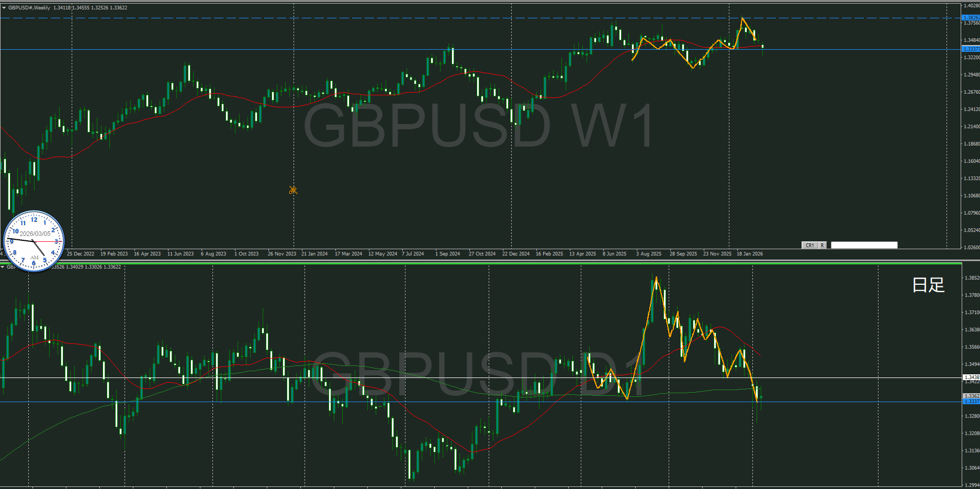The image size is (980, 489).
Task: Click the 18 Jan 2026 date on time axis
Action: (749, 254)
